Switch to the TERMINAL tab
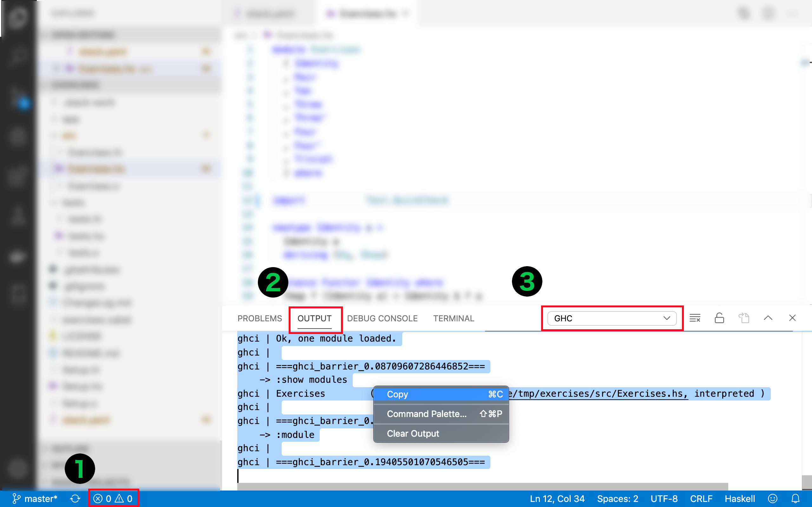Image resolution: width=812 pixels, height=507 pixels. tap(453, 318)
